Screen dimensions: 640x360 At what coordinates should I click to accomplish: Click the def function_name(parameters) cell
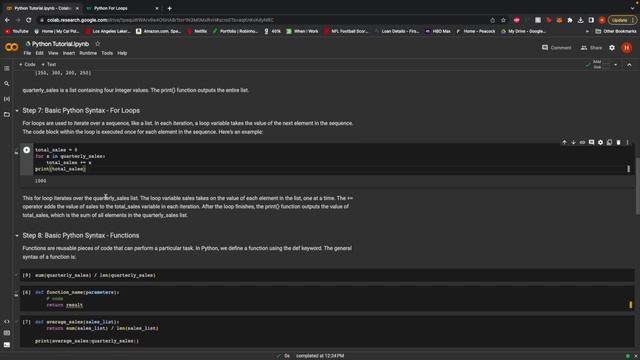327,299
